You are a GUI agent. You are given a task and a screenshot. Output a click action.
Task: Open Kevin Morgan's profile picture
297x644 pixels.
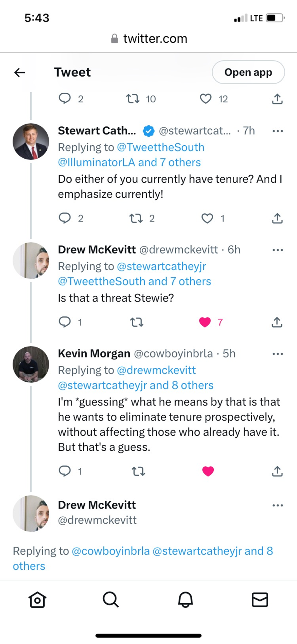click(x=31, y=364)
